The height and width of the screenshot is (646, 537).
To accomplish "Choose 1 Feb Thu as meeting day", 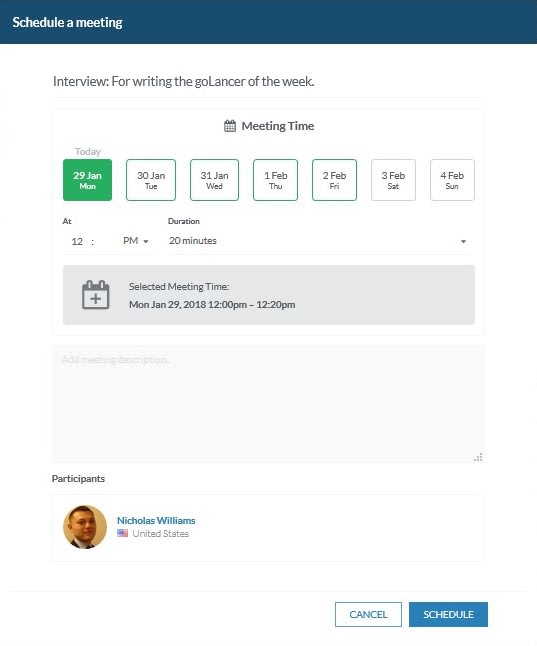I will [x=275, y=180].
